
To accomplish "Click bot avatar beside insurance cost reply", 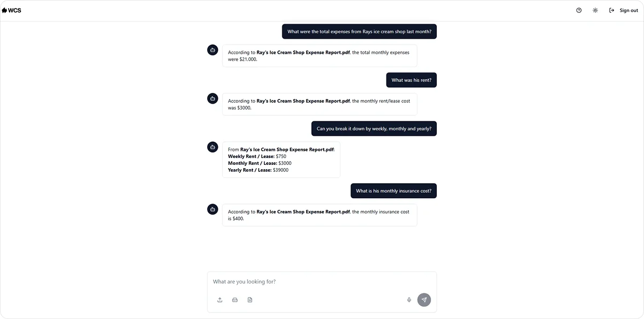I will pyautogui.click(x=213, y=209).
